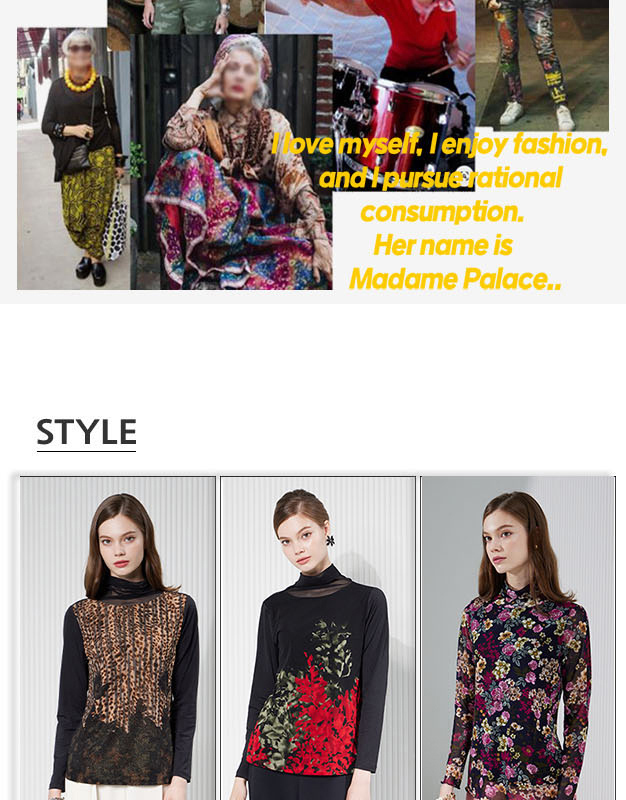Click the 'Her name is' text line
This screenshot has width=626, height=800.
point(443,245)
